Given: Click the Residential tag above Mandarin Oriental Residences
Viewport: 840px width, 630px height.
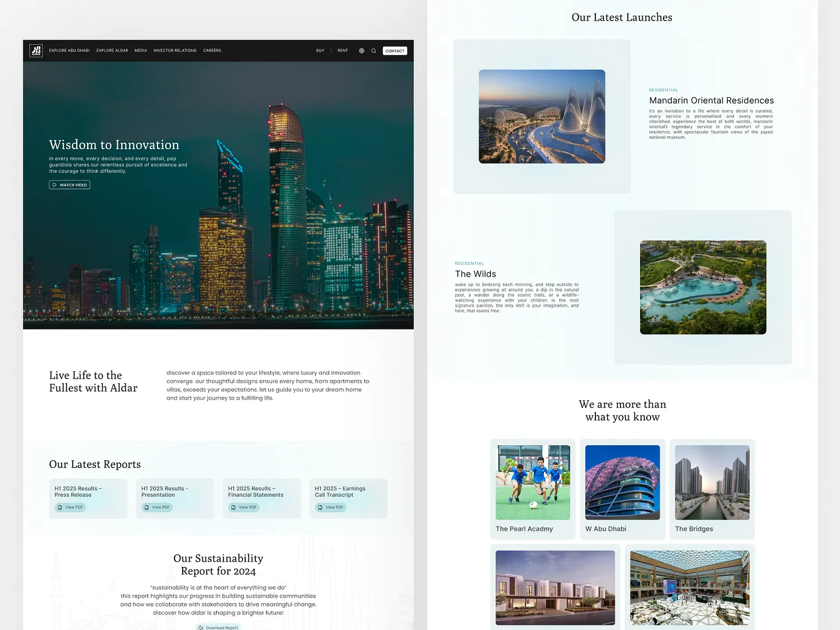Looking at the screenshot, I should pyautogui.click(x=664, y=90).
